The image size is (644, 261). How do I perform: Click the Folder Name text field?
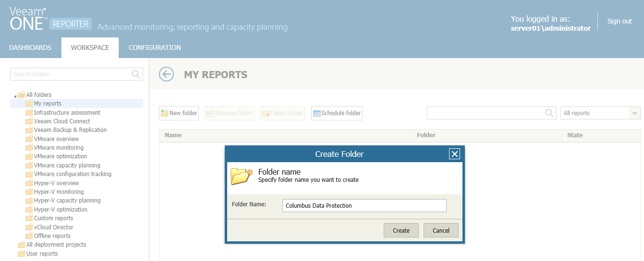pos(364,205)
